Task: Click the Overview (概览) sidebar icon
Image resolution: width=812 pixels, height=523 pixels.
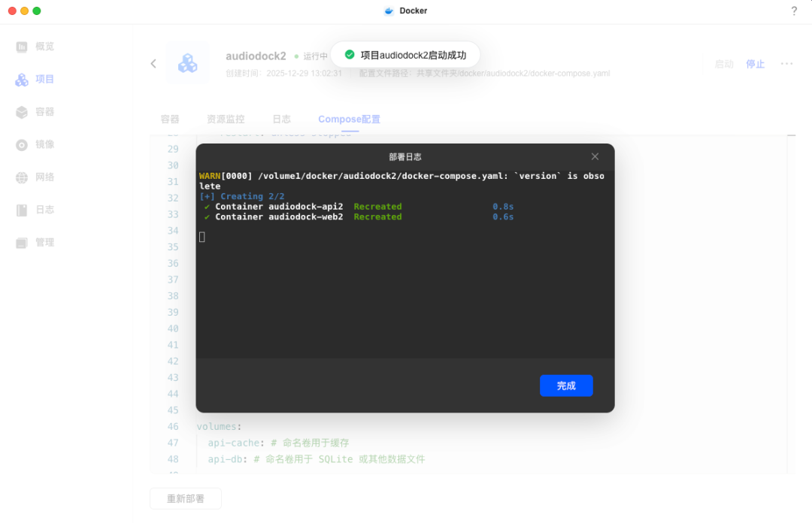Action: pos(22,47)
